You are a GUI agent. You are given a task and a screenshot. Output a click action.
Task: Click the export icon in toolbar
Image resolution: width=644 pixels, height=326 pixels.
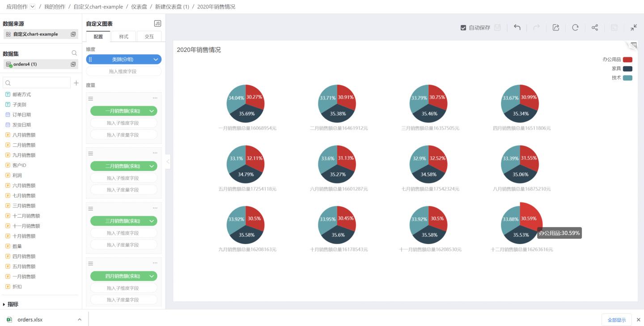point(556,27)
